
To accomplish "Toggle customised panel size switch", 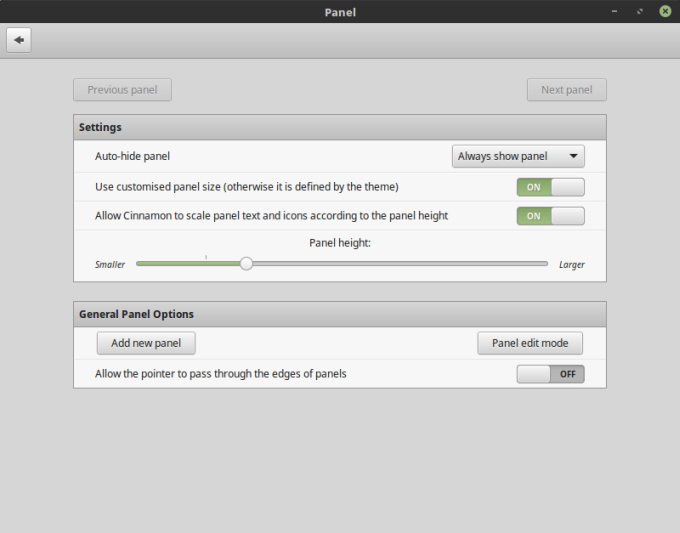I will tap(550, 187).
